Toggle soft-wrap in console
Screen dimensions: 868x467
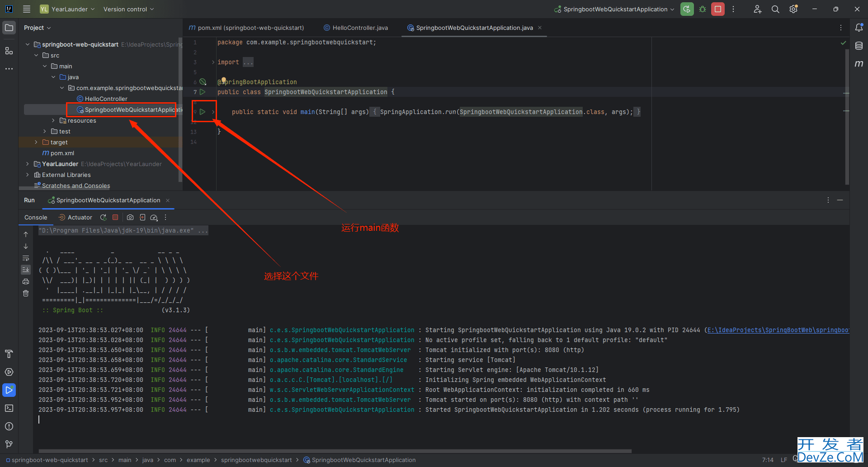(26, 258)
